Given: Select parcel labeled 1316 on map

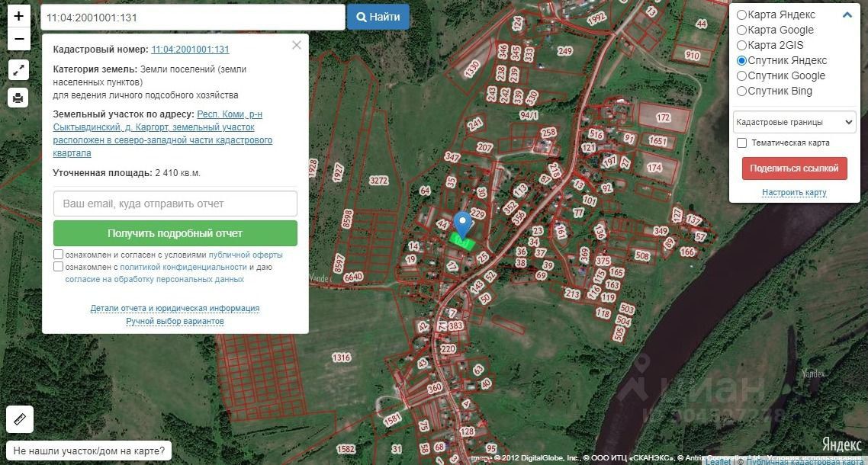Looking at the screenshot, I should [x=342, y=358].
